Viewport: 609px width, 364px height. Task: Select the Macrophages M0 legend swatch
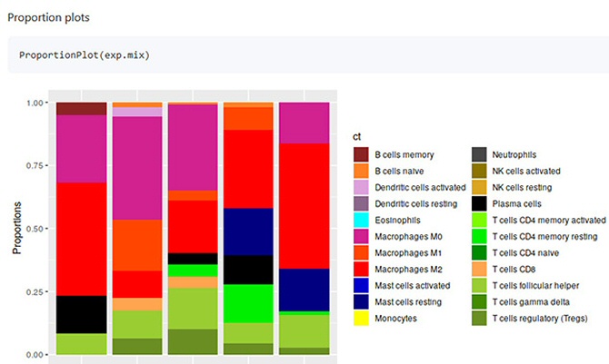click(362, 236)
